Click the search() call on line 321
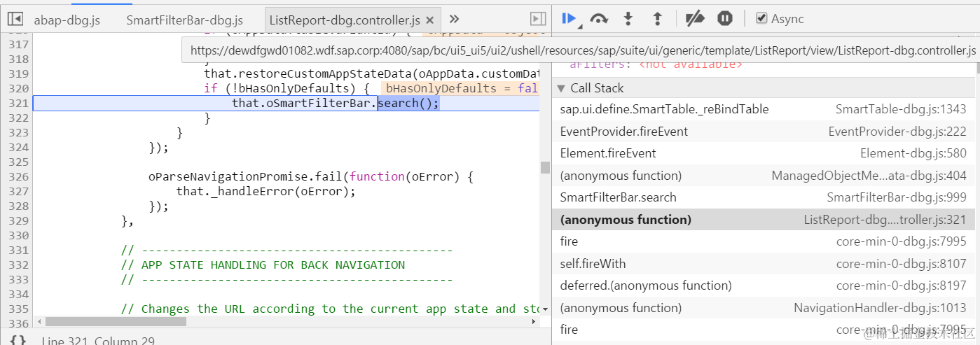 coord(408,104)
